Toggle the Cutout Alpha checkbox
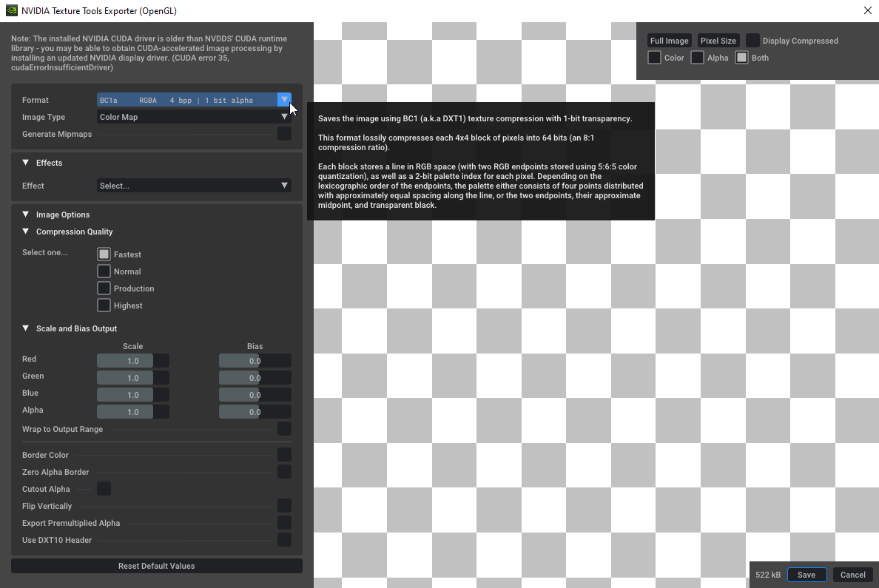The width and height of the screenshot is (879, 588). click(x=104, y=489)
